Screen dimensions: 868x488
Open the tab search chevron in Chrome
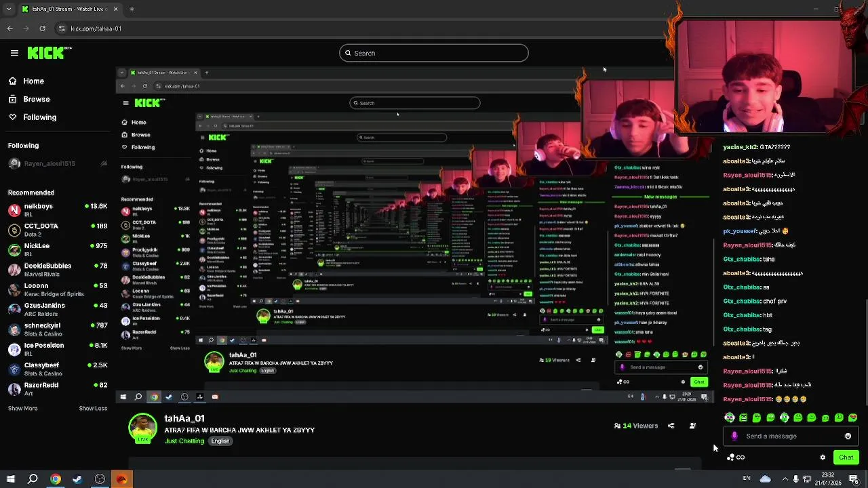pyautogui.click(x=9, y=9)
